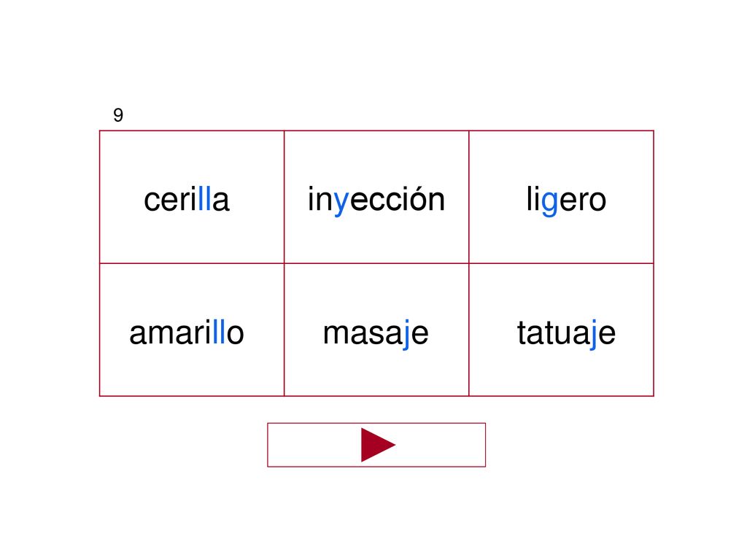
Task: Tap the blue "g" in ligero
Action: tap(549, 202)
